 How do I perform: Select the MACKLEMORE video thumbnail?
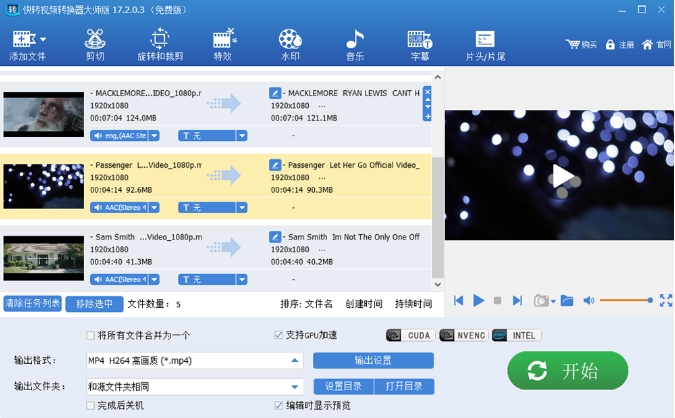pyautogui.click(x=43, y=114)
